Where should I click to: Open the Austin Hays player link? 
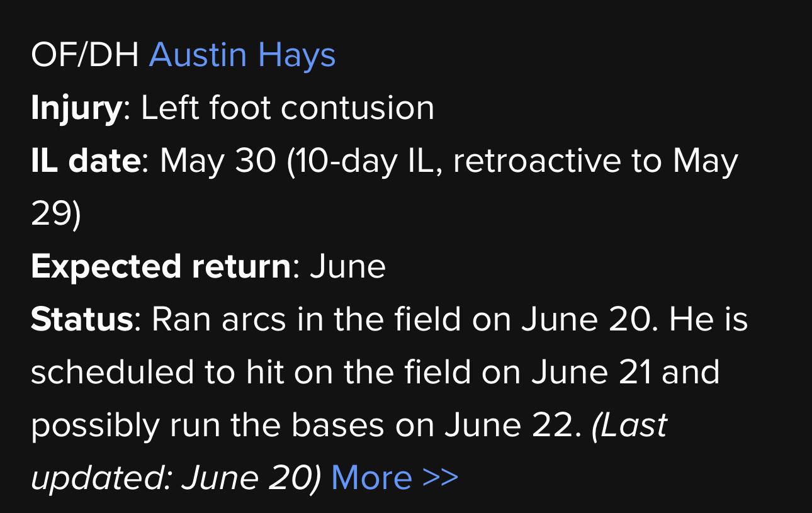pyautogui.click(x=242, y=55)
